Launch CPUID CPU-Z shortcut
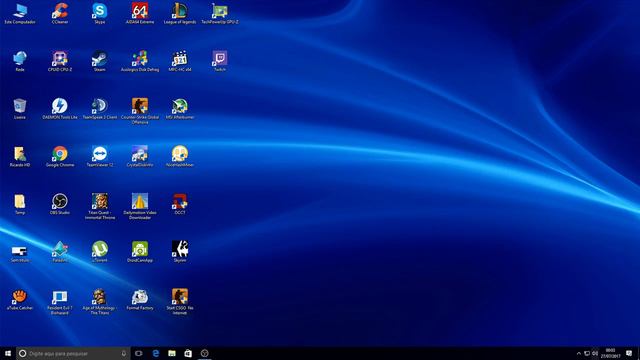 pyautogui.click(x=60, y=61)
